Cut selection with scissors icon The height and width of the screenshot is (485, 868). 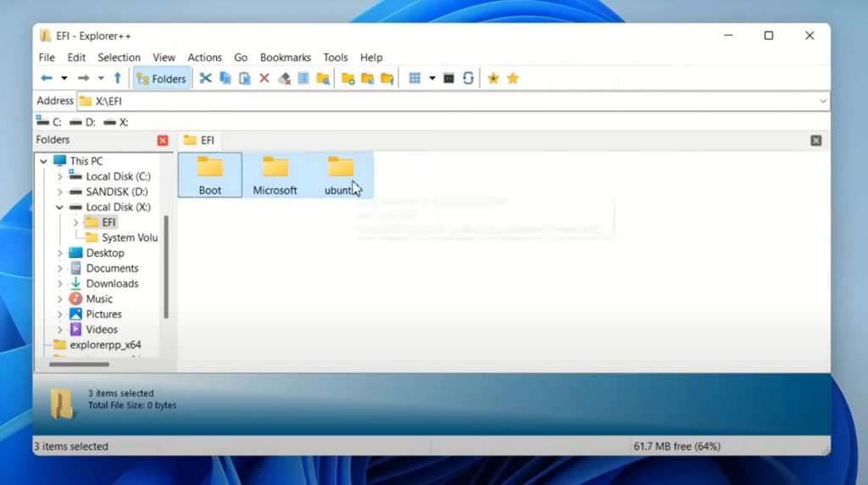pyautogui.click(x=205, y=79)
